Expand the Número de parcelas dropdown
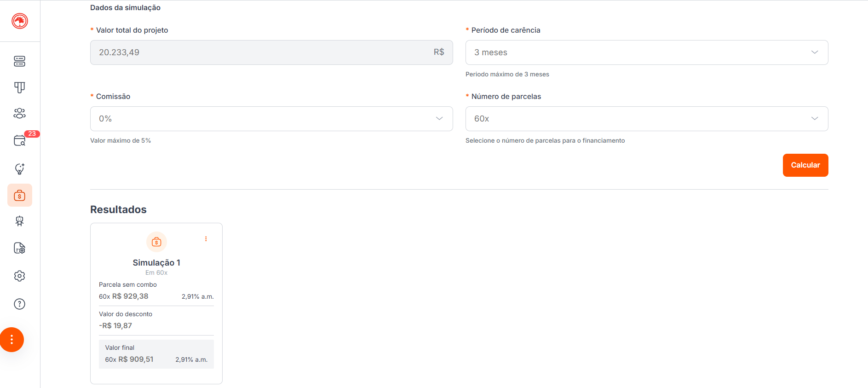868x388 pixels. tap(646, 119)
